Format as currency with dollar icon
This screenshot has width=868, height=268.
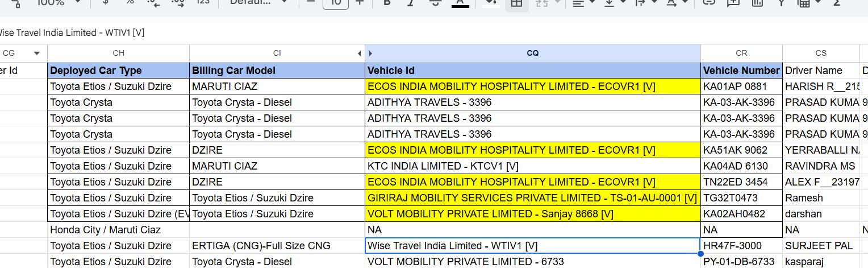tap(105, 2)
